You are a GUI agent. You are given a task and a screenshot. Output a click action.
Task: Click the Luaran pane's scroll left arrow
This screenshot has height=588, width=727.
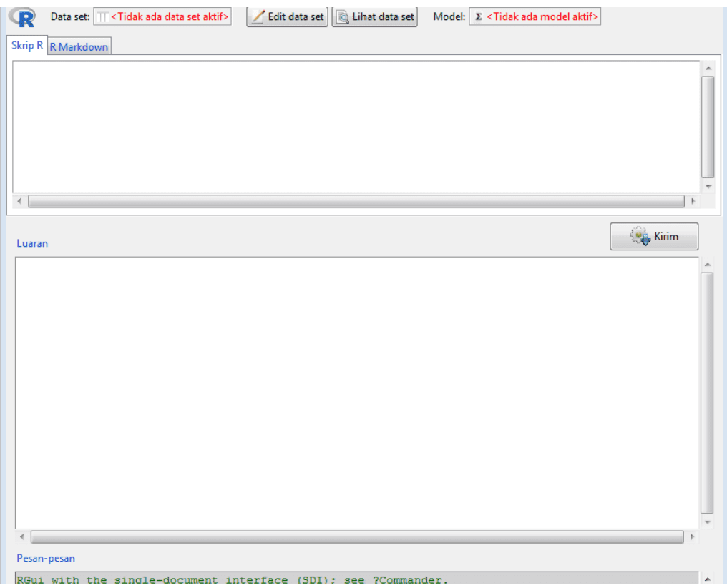click(22, 536)
